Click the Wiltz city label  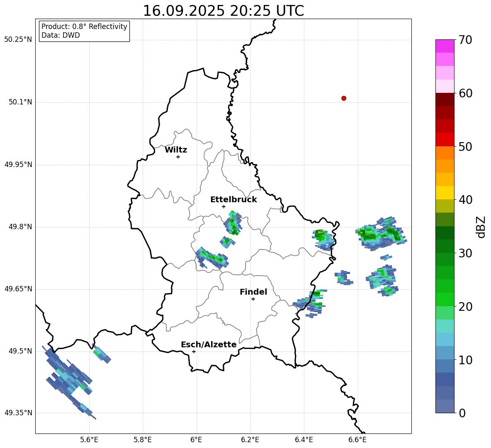pos(176,150)
